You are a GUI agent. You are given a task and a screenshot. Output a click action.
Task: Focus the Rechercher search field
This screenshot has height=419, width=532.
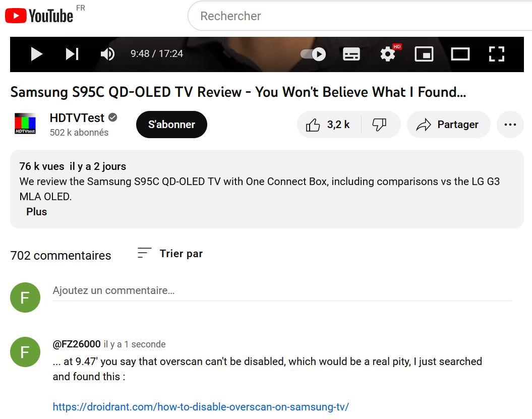pyautogui.click(x=360, y=16)
